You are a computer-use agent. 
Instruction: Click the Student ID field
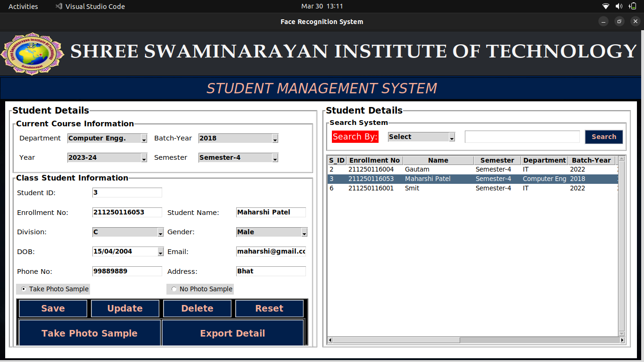coord(127,192)
